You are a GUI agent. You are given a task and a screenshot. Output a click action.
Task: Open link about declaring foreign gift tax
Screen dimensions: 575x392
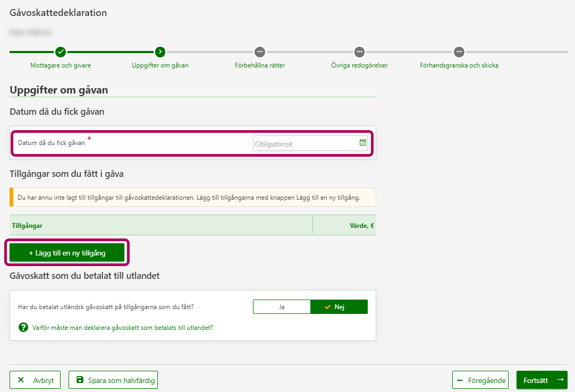123,328
